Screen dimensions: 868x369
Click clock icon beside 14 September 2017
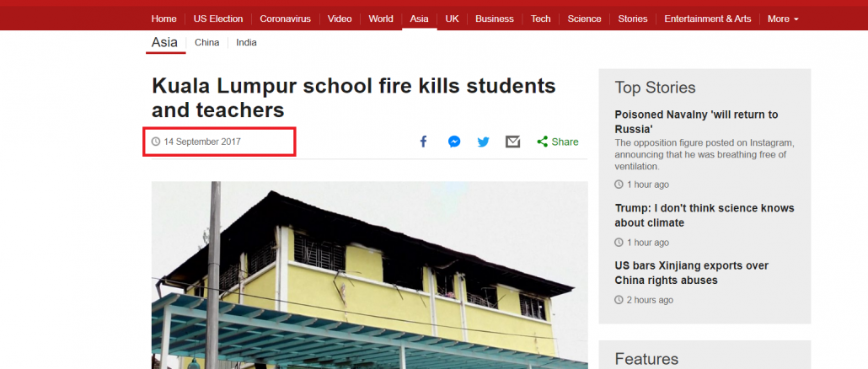[156, 142]
